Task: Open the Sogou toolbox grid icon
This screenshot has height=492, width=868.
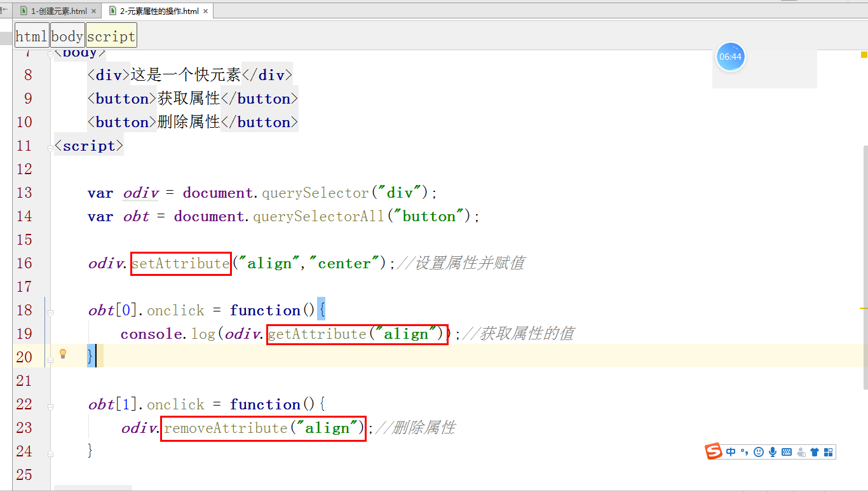Action: coord(828,451)
